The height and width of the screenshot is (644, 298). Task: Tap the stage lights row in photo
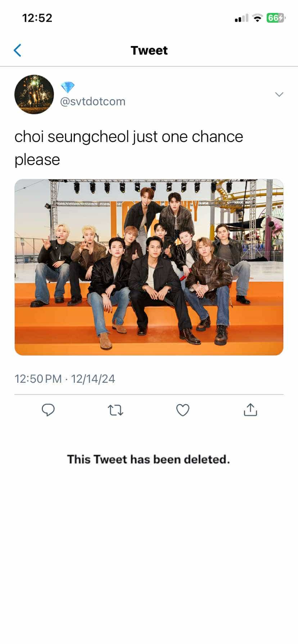pyautogui.click(x=153, y=187)
